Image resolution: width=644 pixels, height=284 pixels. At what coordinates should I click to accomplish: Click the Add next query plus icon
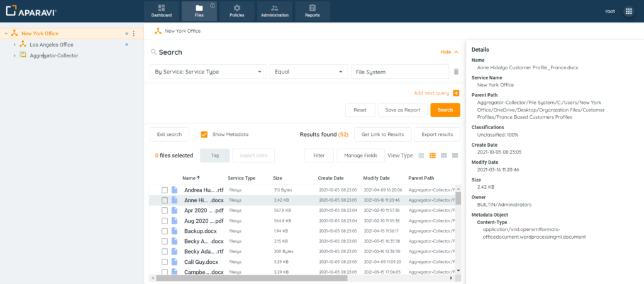click(x=456, y=93)
